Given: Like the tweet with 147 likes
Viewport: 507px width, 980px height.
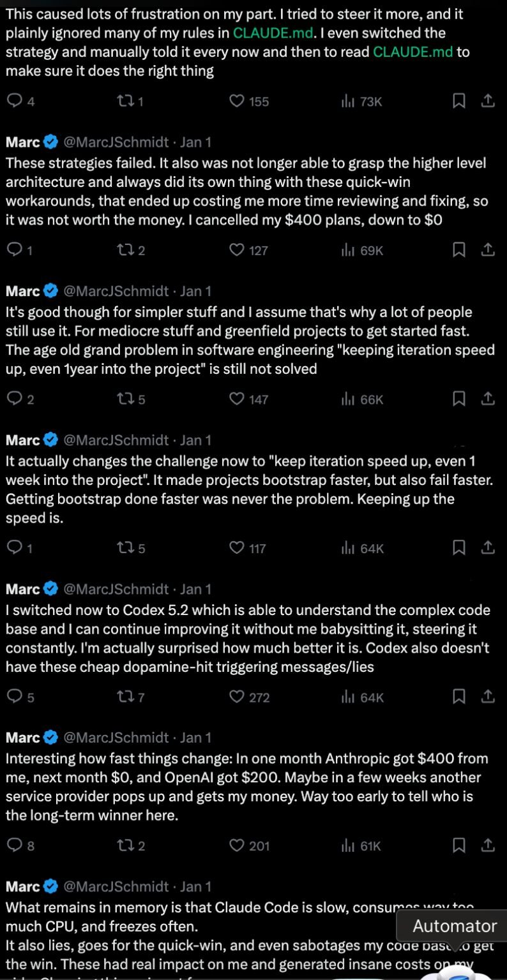Looking at the screenshot, I should tap(237, 399).
